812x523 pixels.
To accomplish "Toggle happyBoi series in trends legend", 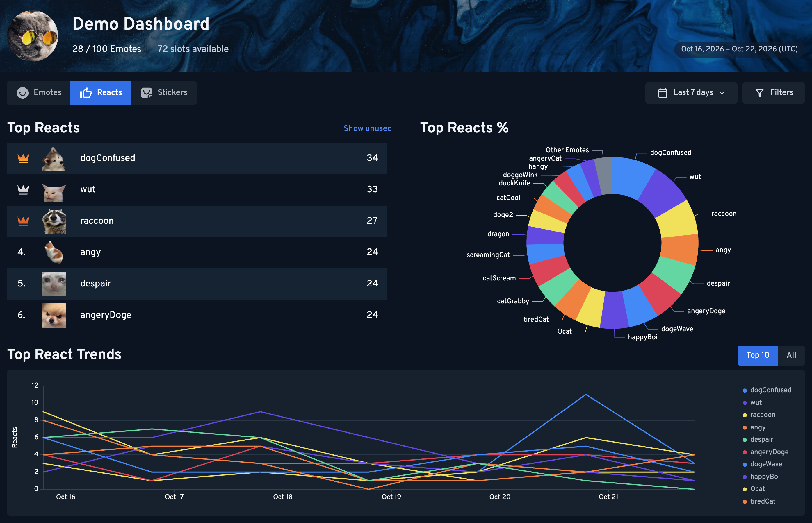I will (761, 477).
